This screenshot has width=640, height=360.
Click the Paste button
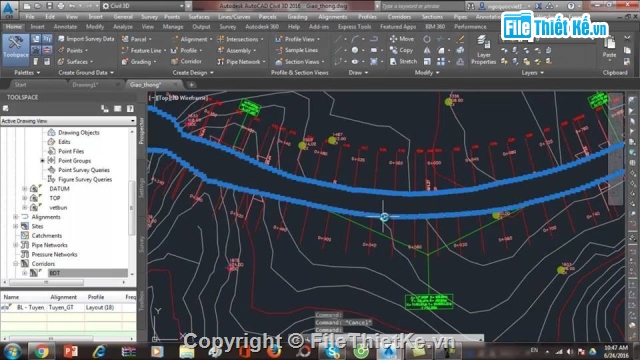point(609,47)
